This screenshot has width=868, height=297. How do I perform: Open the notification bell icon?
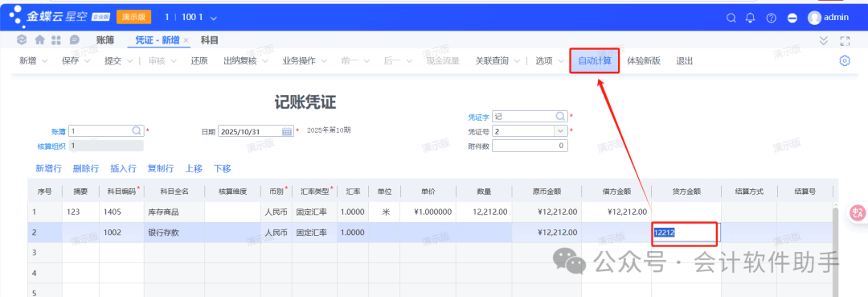751,18
